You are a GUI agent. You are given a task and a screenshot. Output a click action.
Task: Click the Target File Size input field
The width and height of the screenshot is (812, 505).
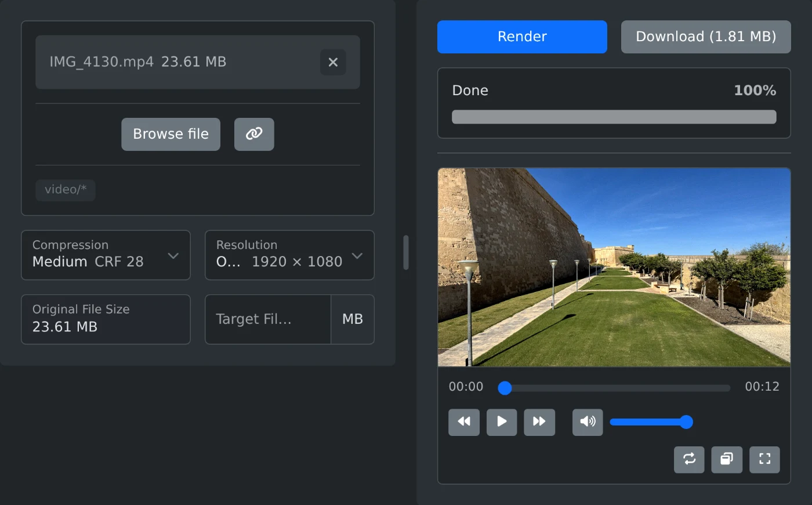pos(268,319)
